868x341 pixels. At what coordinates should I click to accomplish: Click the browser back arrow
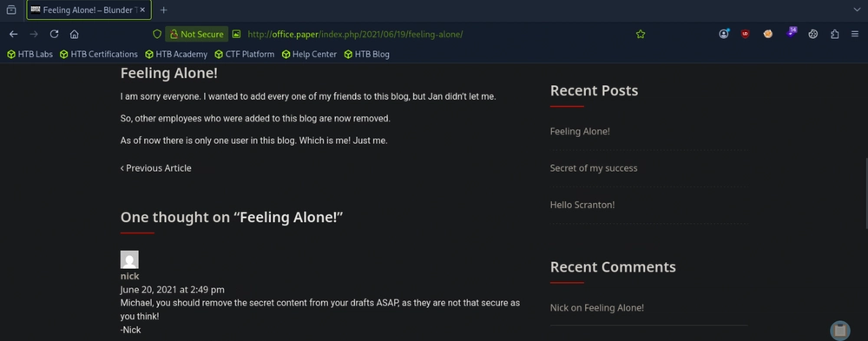coord(14,35)
